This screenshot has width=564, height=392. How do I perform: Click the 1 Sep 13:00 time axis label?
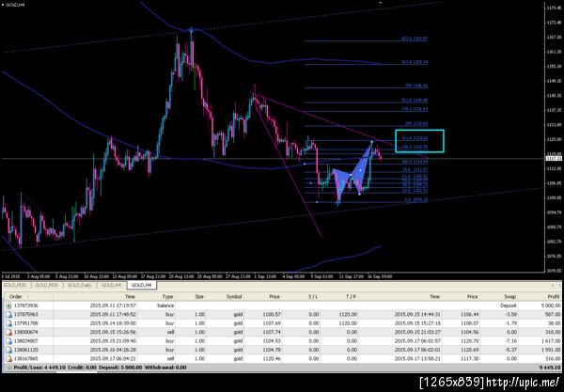(x=265, y=276)
